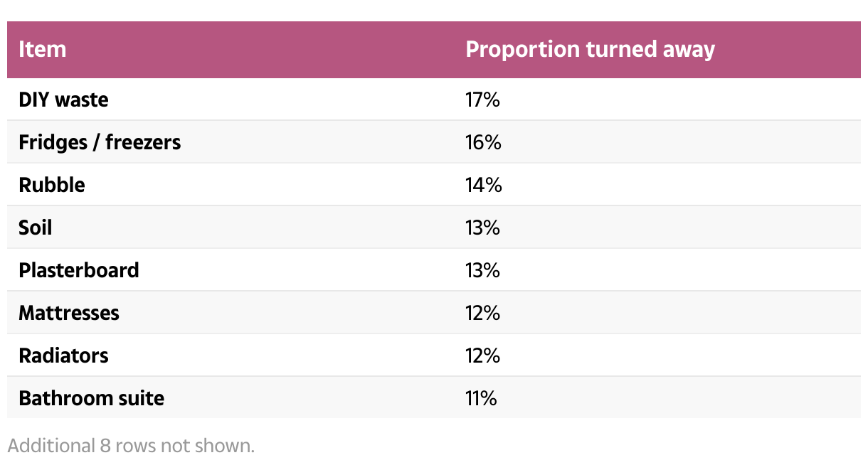Screen dimensions: 868x465
Task: Click the 13% value beside Soil
Action: pyautogui.click(x=482, y=228)
